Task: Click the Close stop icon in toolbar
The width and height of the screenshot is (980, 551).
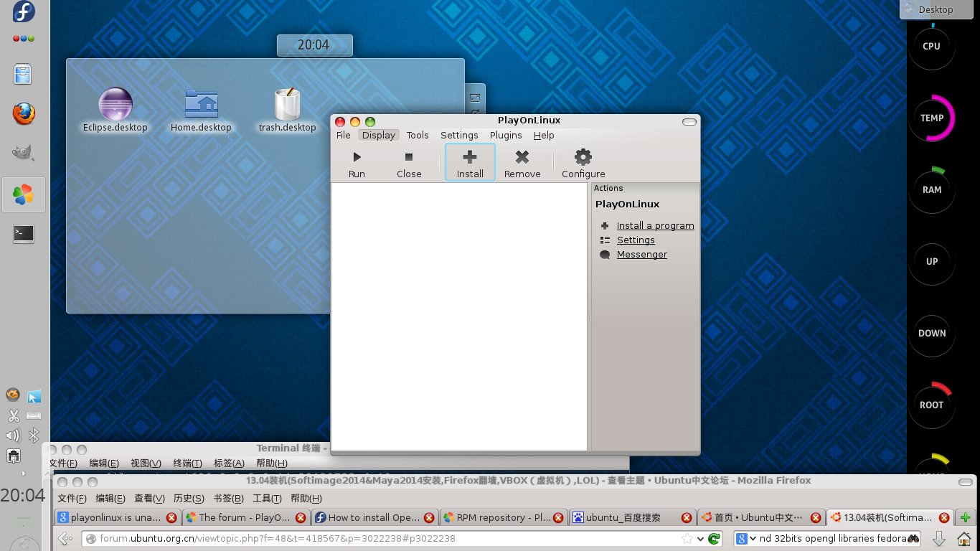Action: pos(409,157)
